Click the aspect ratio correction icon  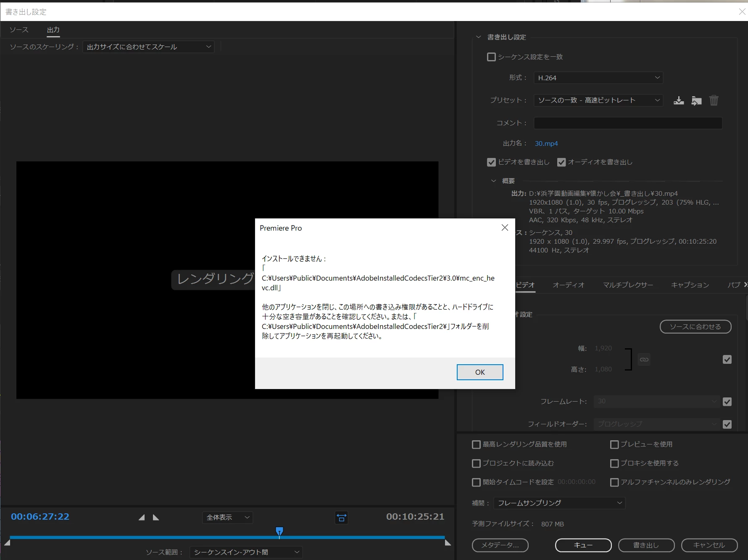[x=342, y=518]
